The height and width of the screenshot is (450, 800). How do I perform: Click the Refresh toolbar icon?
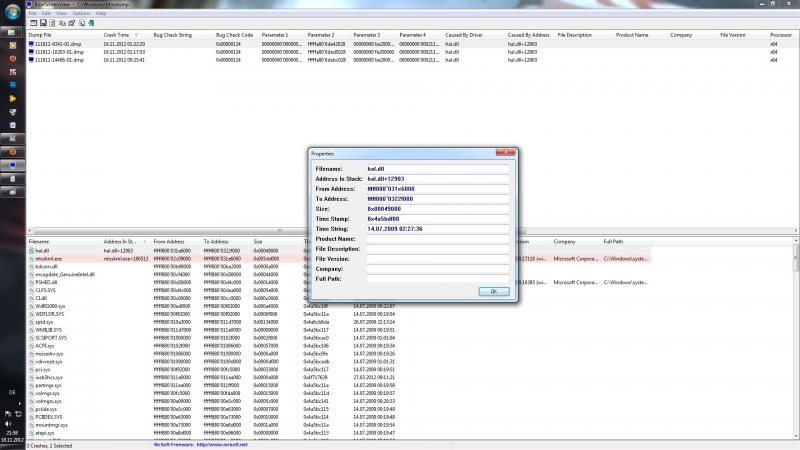click(x=52, y=23)
